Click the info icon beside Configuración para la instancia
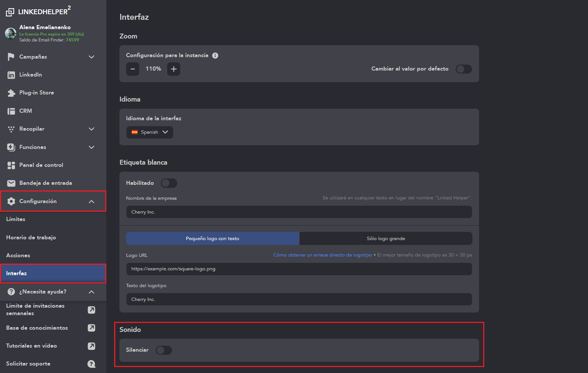 pos(215,56)
